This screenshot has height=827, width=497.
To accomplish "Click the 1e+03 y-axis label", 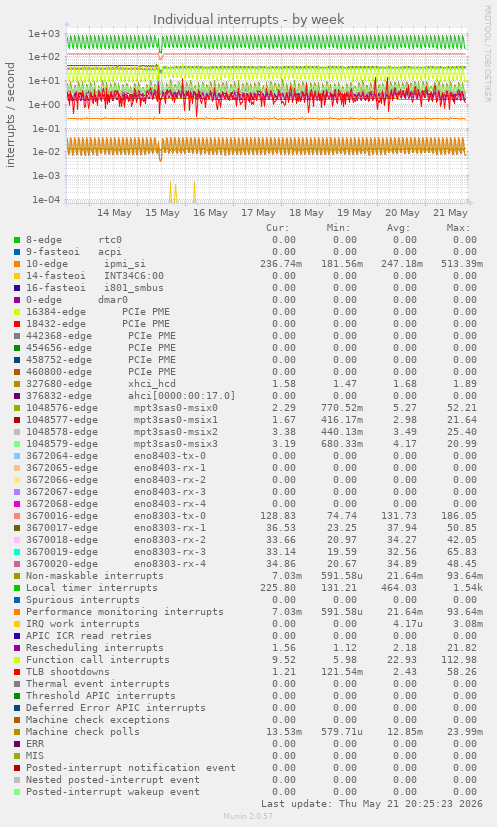I will coord(45,33).
